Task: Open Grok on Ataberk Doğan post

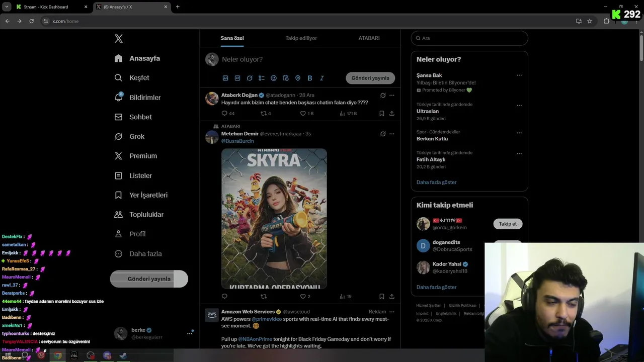Action: pyautogui.click(x=383, y=95)
